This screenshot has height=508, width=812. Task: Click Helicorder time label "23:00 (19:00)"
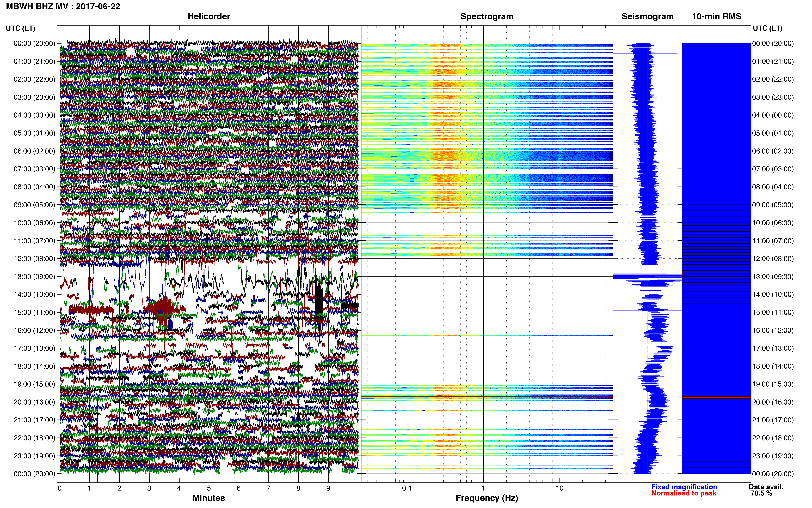(34, 456)
